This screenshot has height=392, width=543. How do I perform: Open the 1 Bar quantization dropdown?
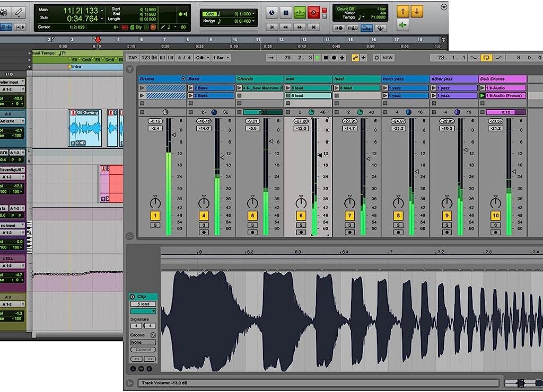click(221, 58)
